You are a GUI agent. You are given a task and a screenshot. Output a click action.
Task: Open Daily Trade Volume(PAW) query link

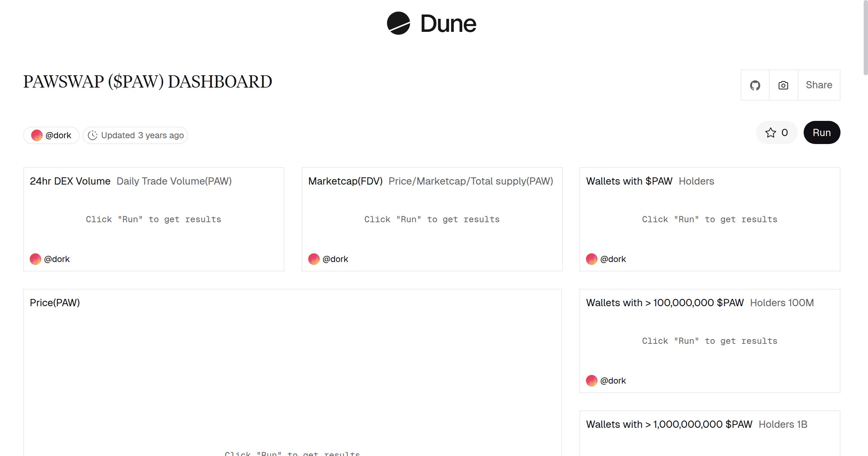(x=174, y=181)
